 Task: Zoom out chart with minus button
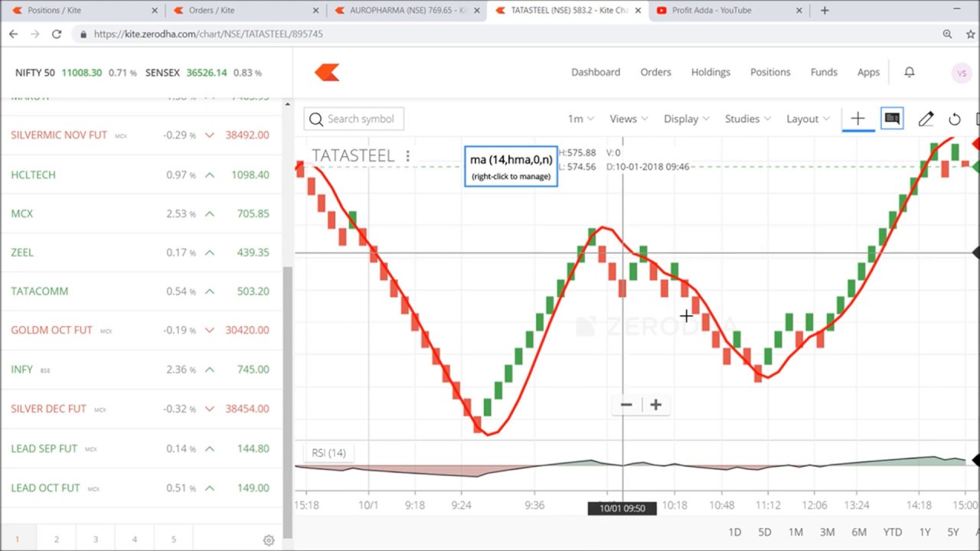tap(626, 405)
